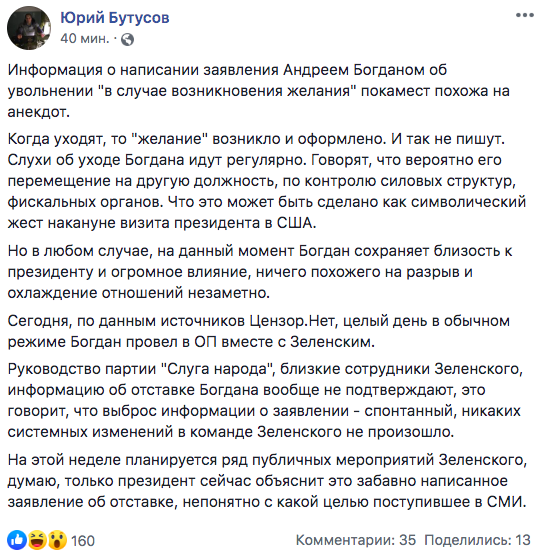Click paragraph starting "Информация о написании заявления"
This screenshot has height=555, width=537.
coord(258,91)
